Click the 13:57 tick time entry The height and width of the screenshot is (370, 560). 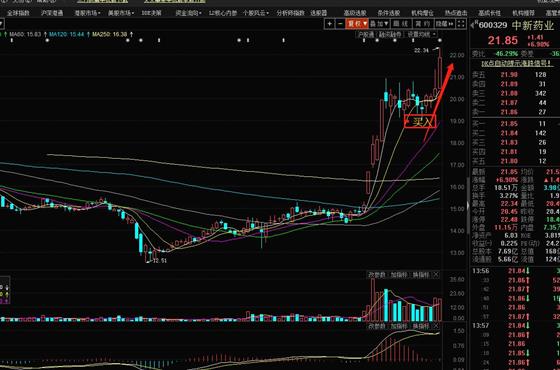(x=481, y=326)
